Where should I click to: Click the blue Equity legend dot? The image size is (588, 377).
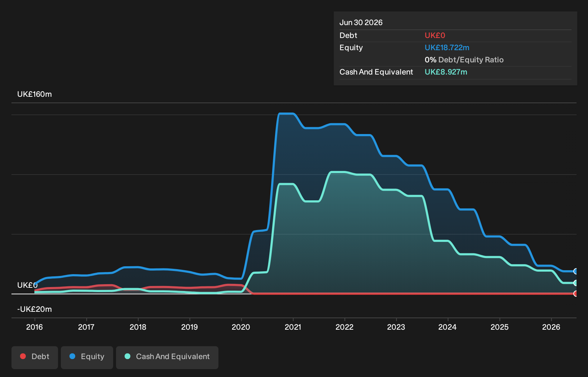72,356
